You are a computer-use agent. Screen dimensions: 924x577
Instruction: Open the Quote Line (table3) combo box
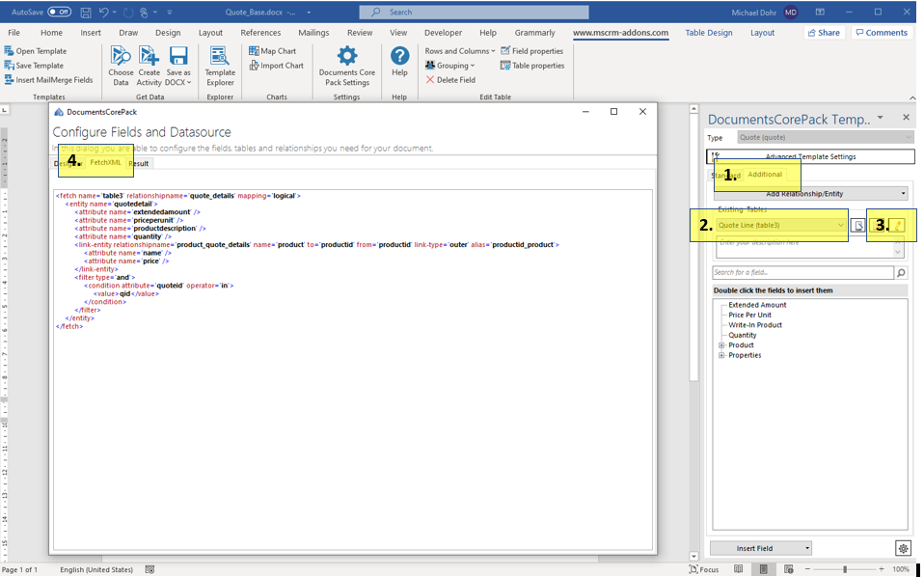coord(781,225)
